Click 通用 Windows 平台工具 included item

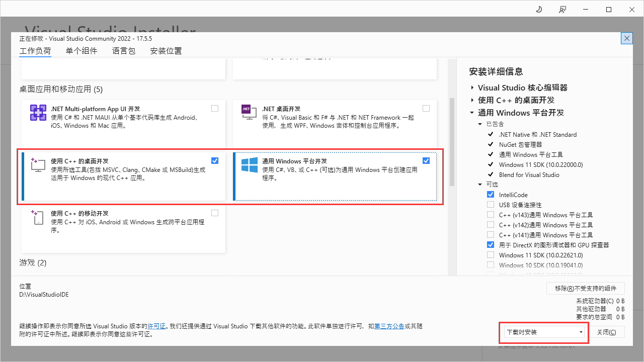531,154
